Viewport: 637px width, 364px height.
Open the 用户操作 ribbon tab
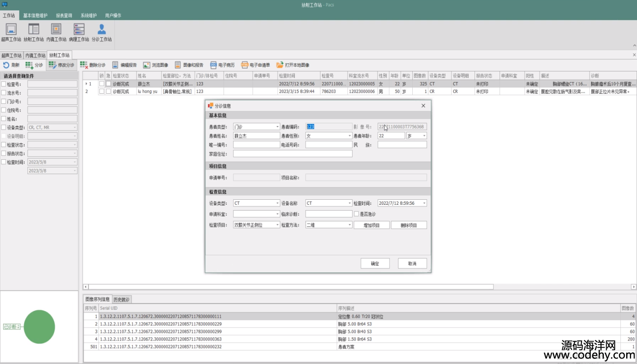click(x=113, y=15)
